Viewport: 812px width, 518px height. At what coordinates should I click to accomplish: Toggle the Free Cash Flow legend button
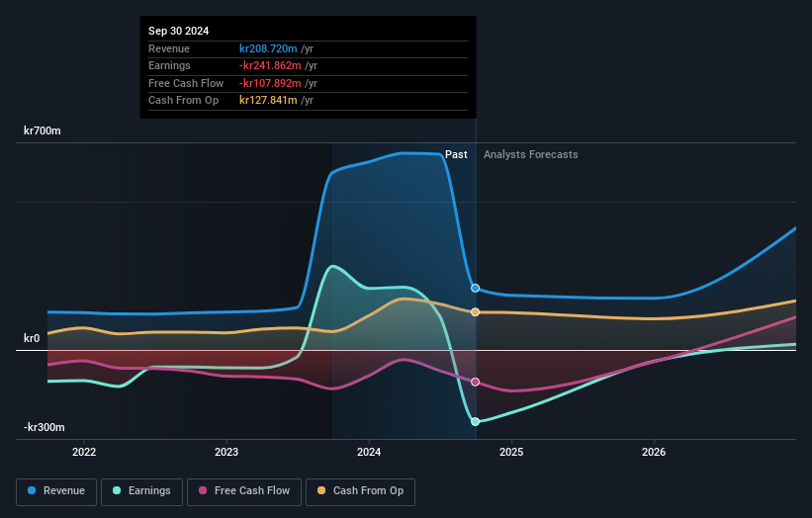244,491
